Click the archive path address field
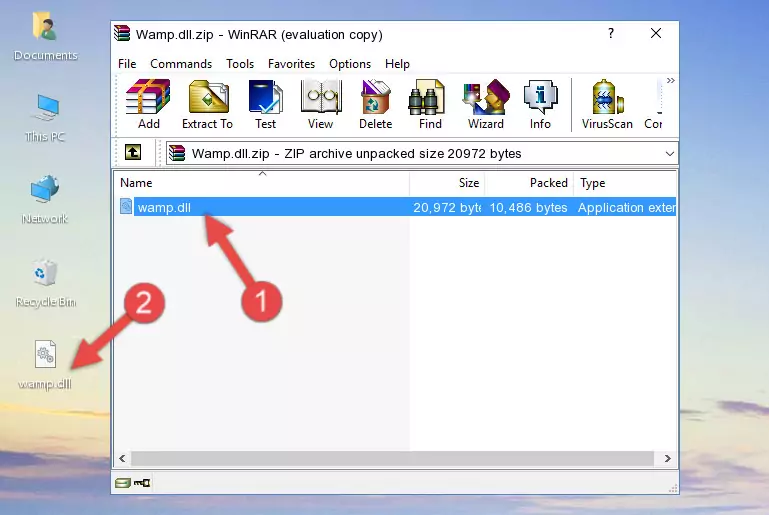The image size is (769, 515). [422, 154]
